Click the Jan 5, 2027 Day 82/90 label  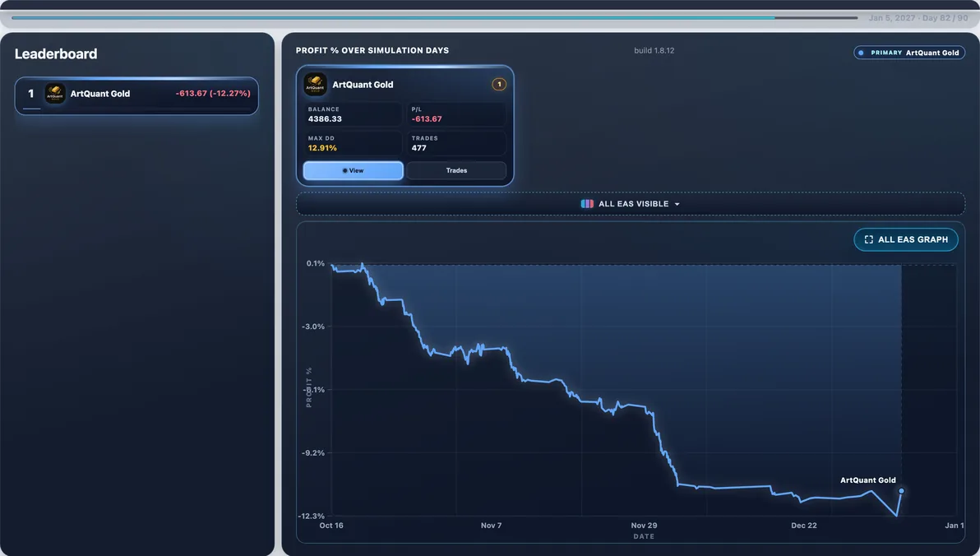click(x=918, y=18)
